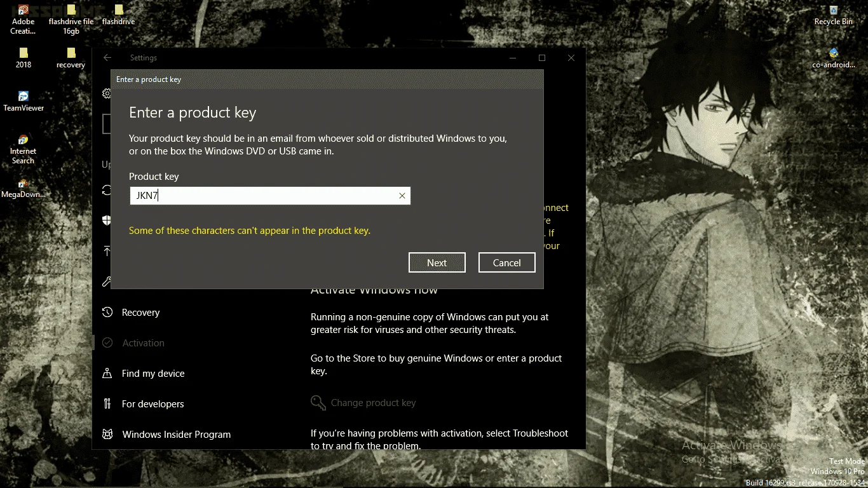Select For developers in sidebar
Screen dimensions: 868x488
[153, 403]
